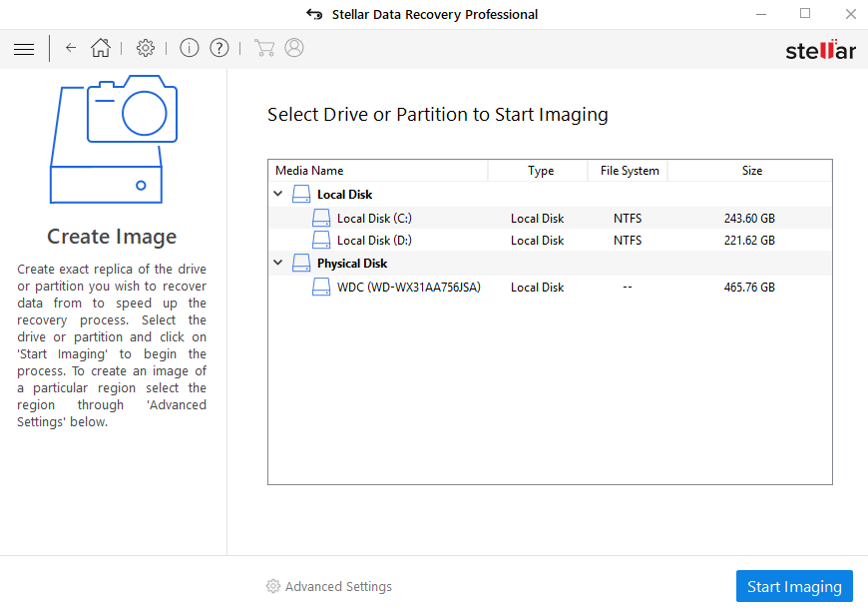Open the hamburger menu
Viewport: 868px width, 613px height.
24,49
